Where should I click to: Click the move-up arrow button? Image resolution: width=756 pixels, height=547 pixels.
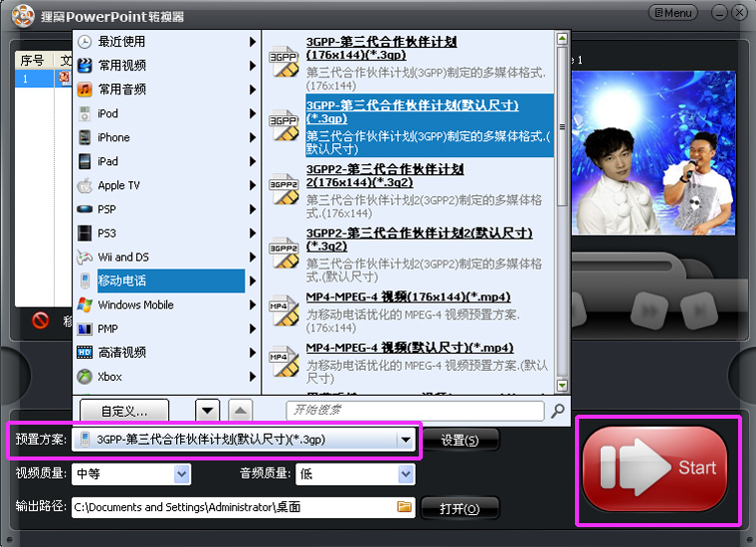click(x=241, y=411)
